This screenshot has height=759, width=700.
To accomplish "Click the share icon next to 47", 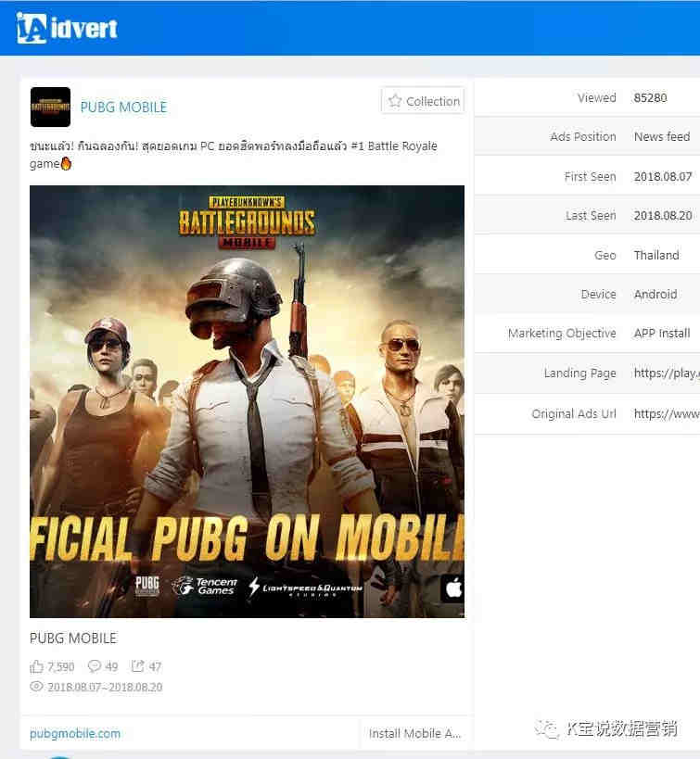I will (x=137, y=666).
